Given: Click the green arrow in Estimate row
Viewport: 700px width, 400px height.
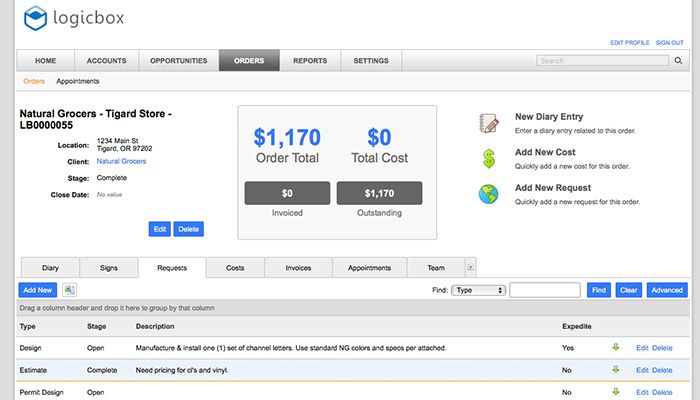Looking at the screenshot, I should coord(616,369).
